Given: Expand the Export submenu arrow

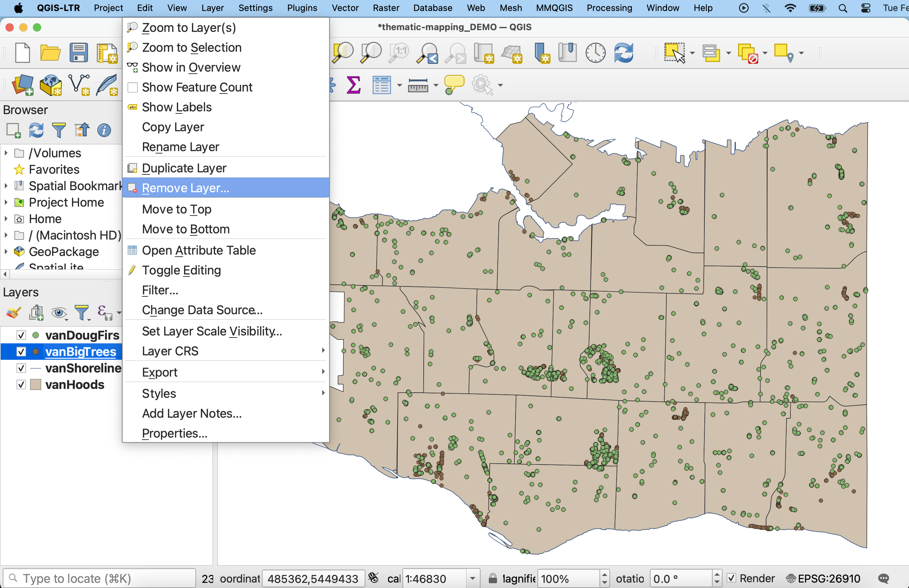Looking at the screenshot, I should tap(323, 372).
